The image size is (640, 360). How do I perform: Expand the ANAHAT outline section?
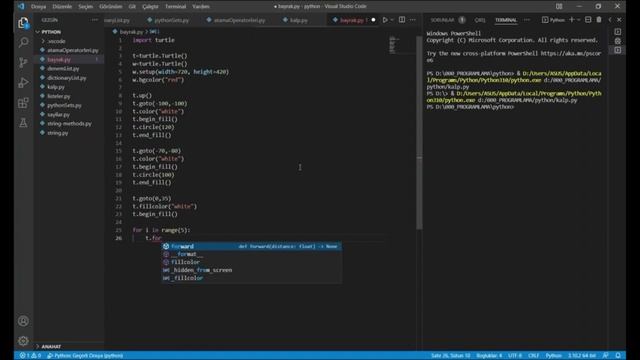pos(51,347)
